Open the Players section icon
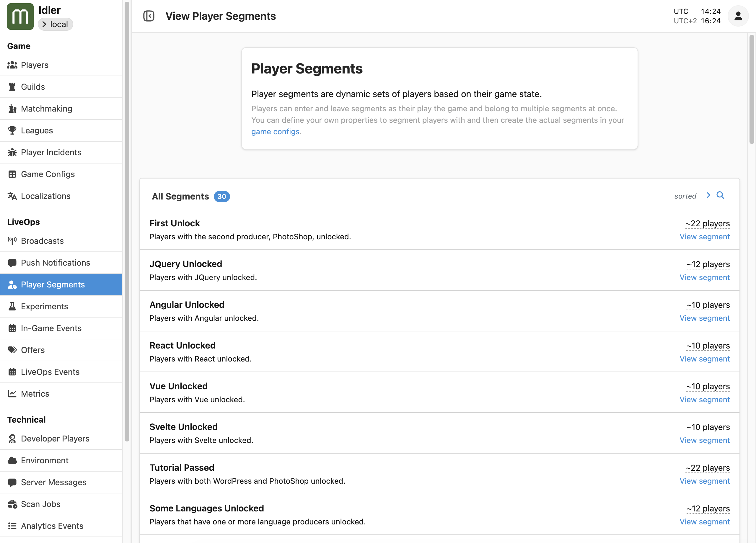The image size is (756, 543). pyautogui.click(x=12, y=65)
